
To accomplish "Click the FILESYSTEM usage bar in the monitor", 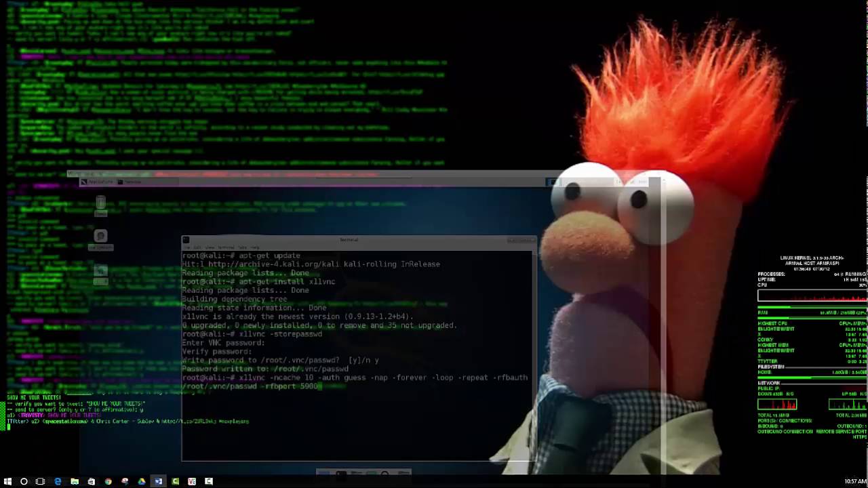I will [x=812, y=378].
